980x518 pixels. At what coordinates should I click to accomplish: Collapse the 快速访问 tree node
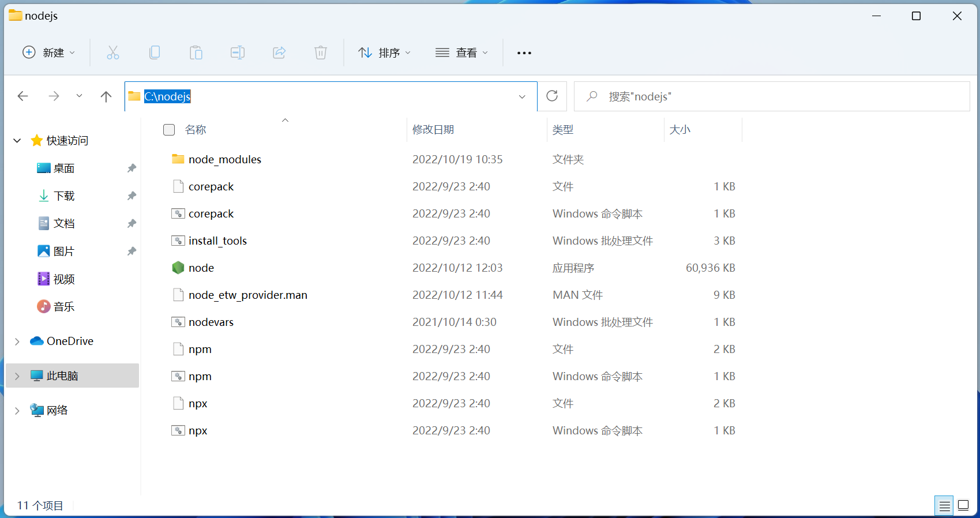17,140
